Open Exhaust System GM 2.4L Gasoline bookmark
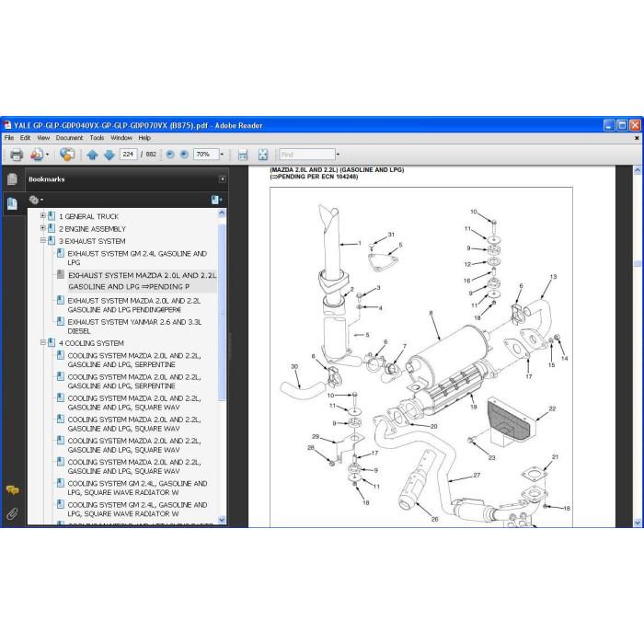The height and width of the screenshot is (644, 644). (137, 258)
